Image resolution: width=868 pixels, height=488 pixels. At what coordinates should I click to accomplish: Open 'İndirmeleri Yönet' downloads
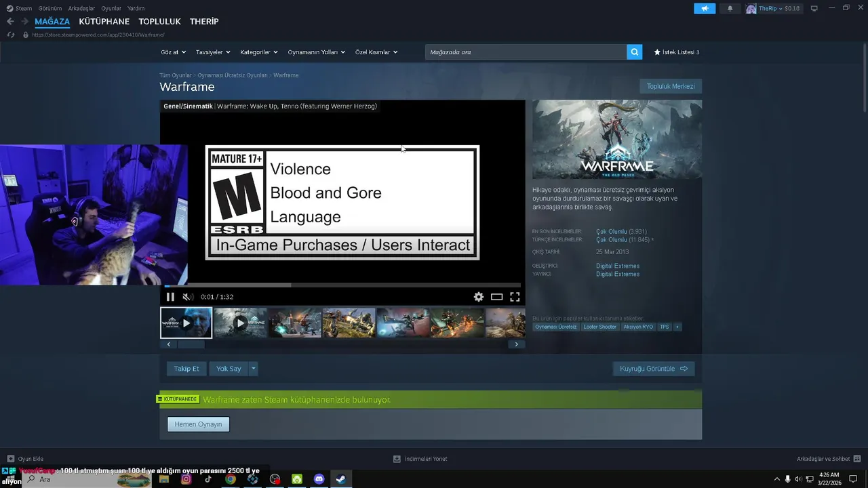tap(420, 459)
